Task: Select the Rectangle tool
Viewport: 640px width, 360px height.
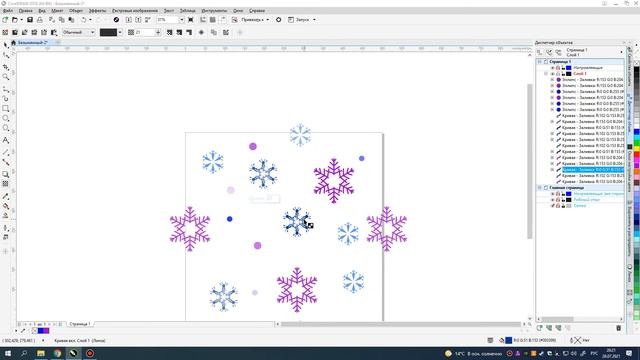Action: point(5,109)
